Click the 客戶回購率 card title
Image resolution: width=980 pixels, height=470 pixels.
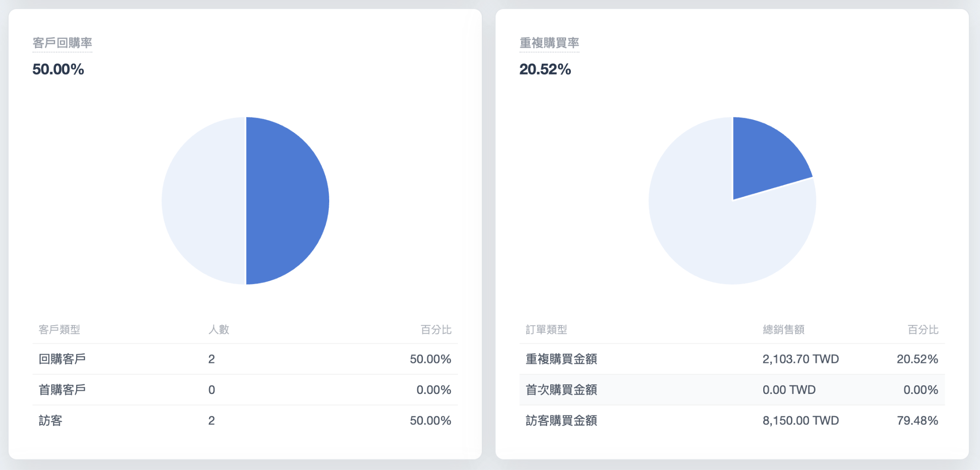[62, 43]
